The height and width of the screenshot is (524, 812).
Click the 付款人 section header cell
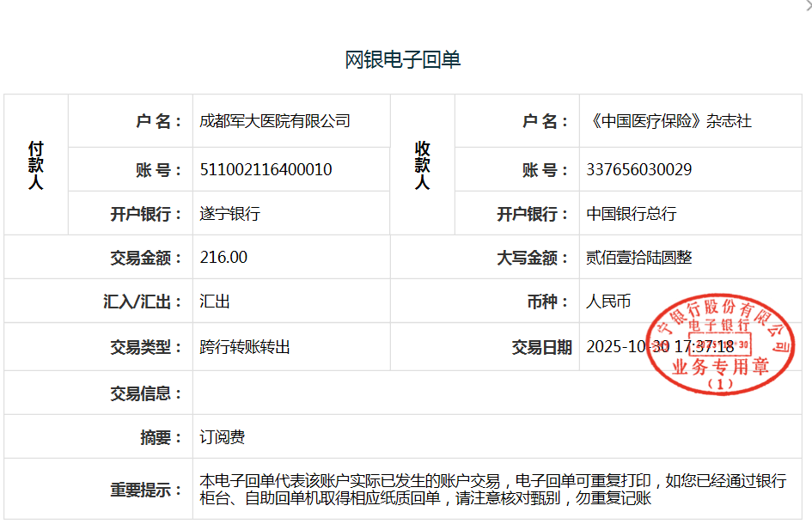click(x=35, y=165)
